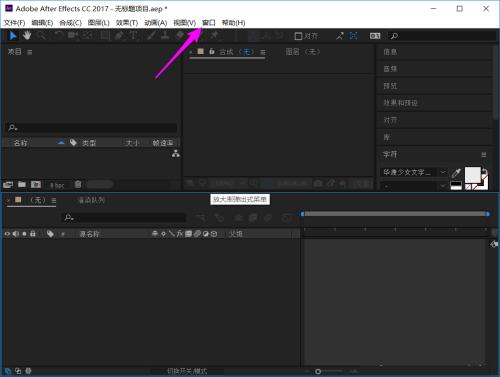500x377 pixels.
Task: Sort by the 名称 column arrow
Action: [61, 143]
